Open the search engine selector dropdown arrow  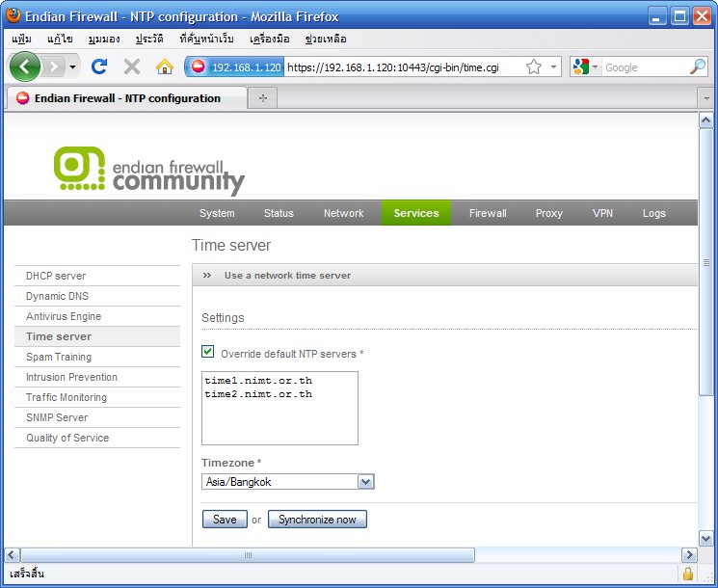[595, 67]
